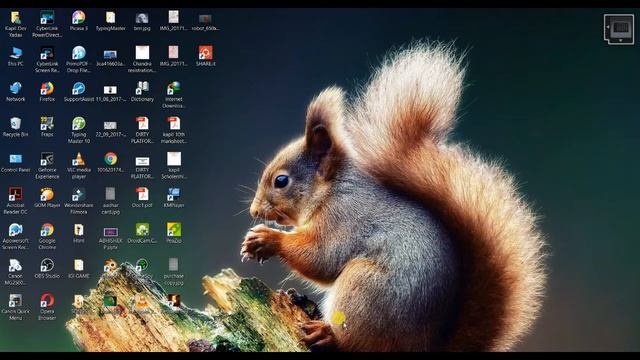640x360 pixels.
Task: Select the Doc1.pdf file
Action: pyautogui.click(x=142, y=198)
